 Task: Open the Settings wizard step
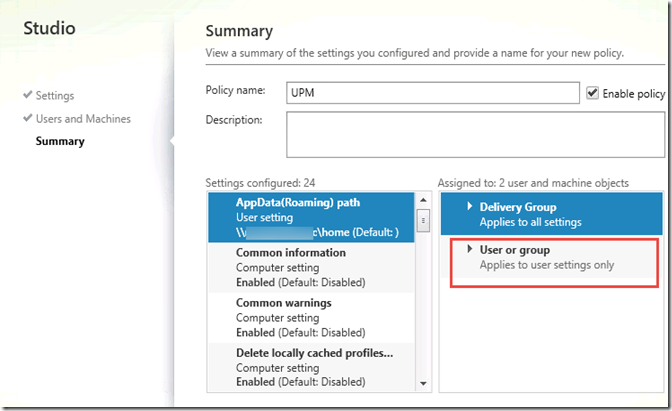point(54,96)
